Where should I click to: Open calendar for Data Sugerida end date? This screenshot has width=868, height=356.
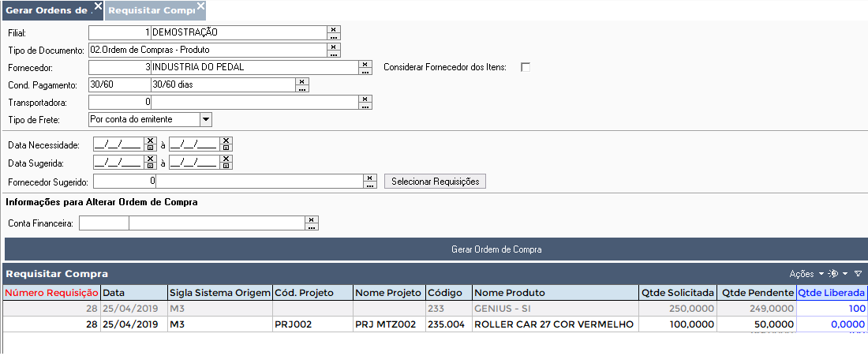[226, 166]
